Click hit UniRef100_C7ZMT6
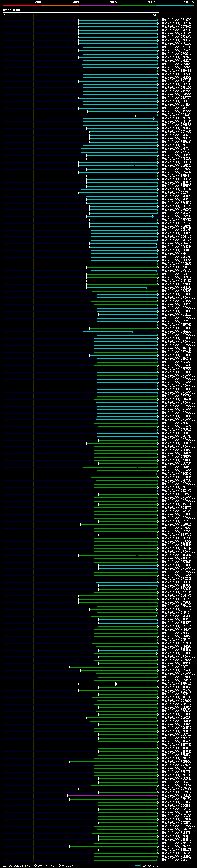This screenshot has width=197, height=868. (x=176, y=822)
